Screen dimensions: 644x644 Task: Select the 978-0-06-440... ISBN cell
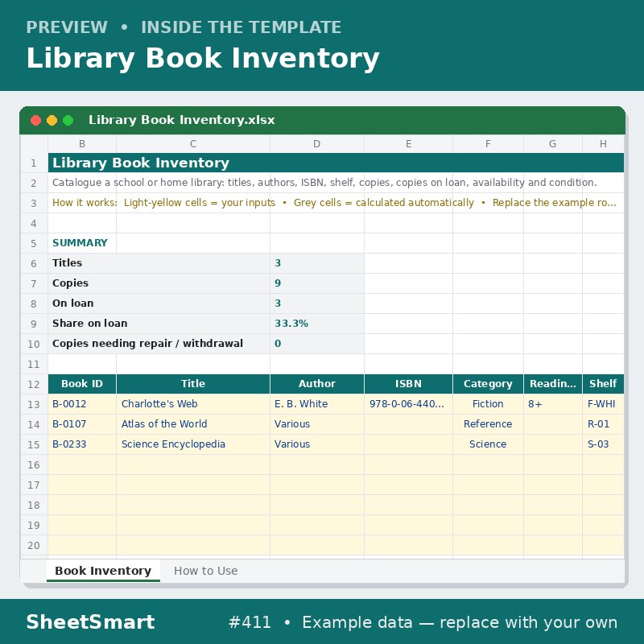click(x=408, y=404)
